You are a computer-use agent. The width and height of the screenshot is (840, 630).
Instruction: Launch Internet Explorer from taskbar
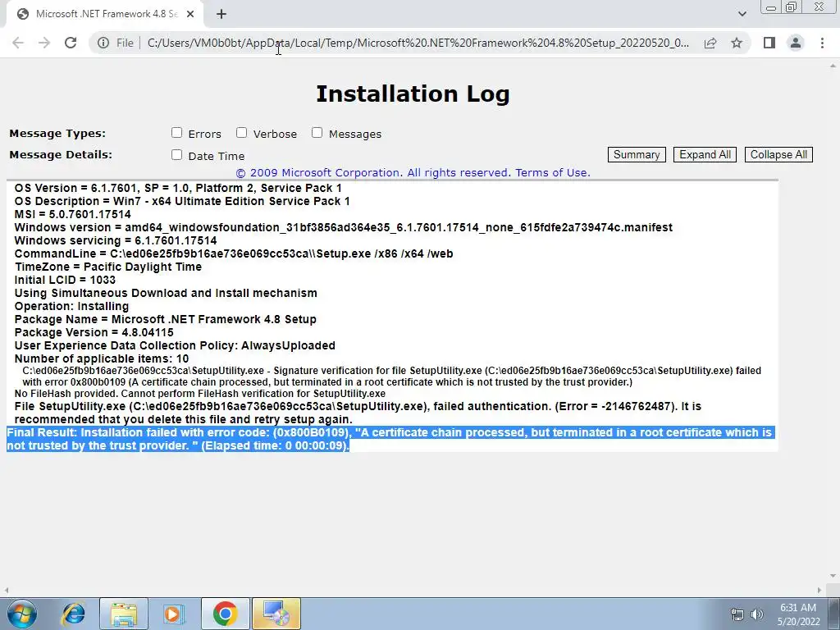click(x=73, y=614)
